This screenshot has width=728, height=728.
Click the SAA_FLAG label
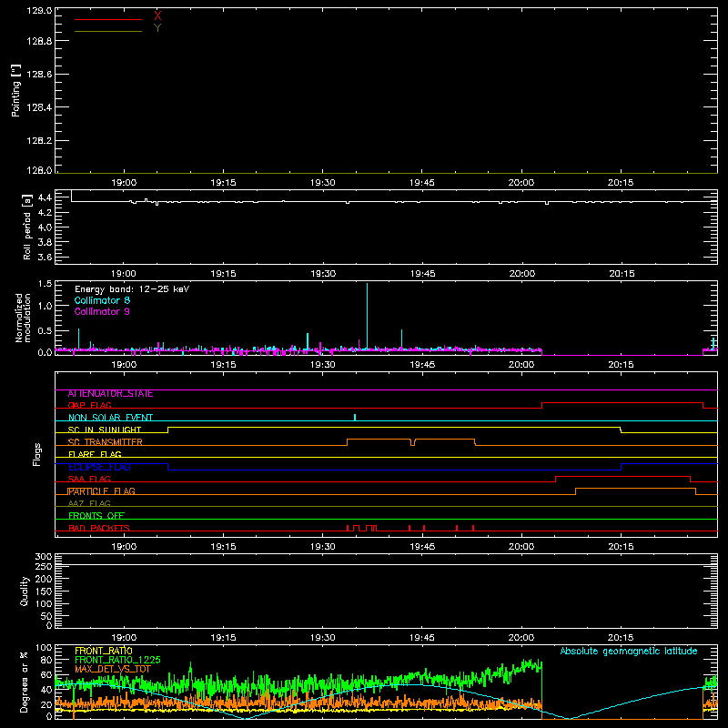point(89,480)
